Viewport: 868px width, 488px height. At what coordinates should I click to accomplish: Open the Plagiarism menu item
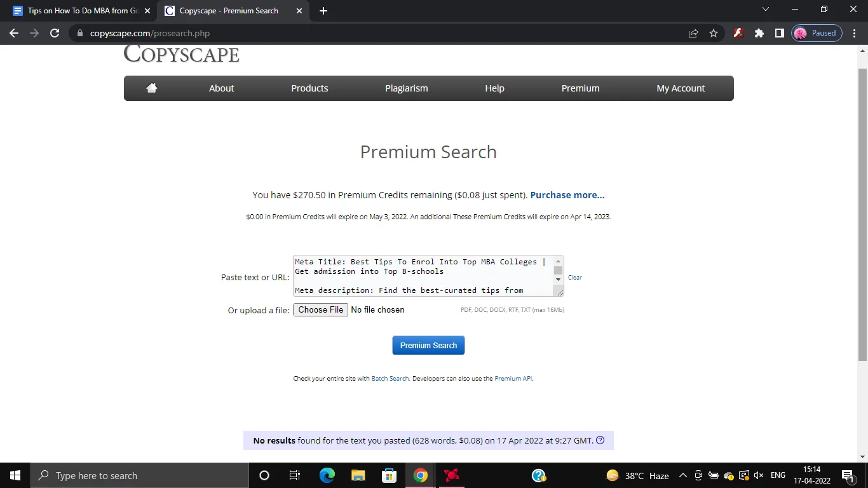tap(406, 88)
